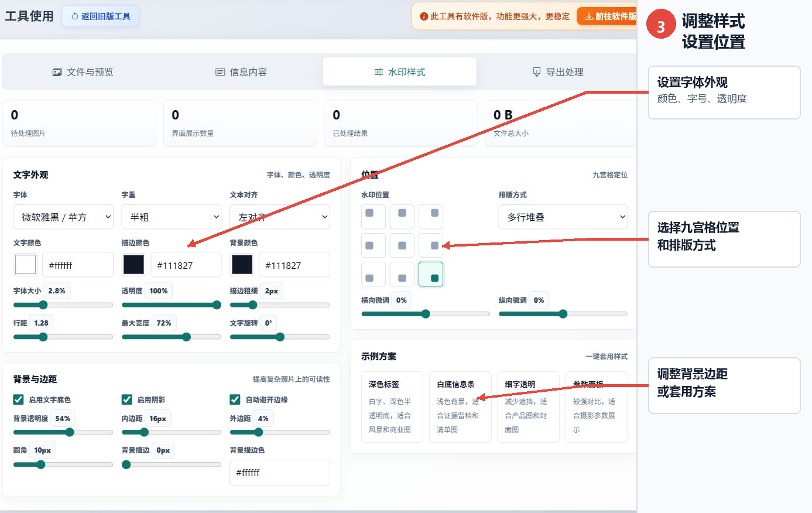Click the 背景颜色 hex input field
This screenshot has height=513, width=812.
(294, 265)
